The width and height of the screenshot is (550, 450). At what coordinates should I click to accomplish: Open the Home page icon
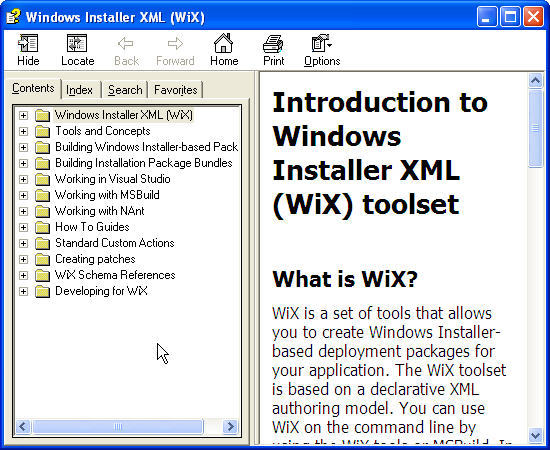point(223,43)
